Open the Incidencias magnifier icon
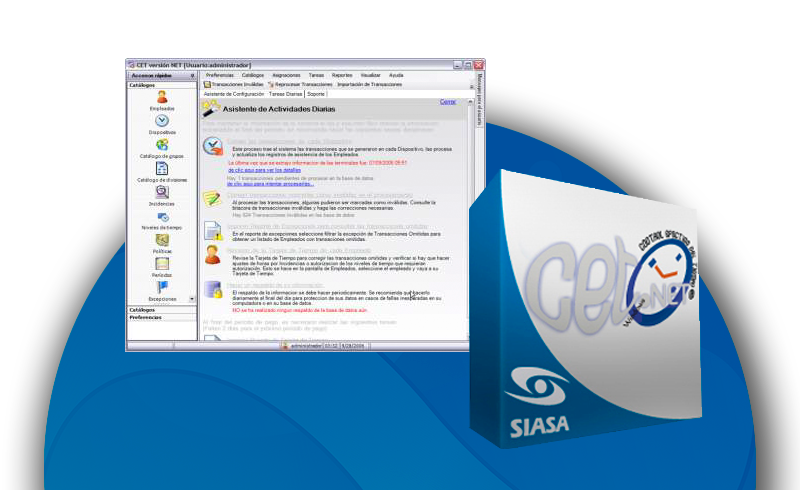Image resolution: width=800 pixels, height=490 pixels. pyautogui.click(x=162, y=192)
